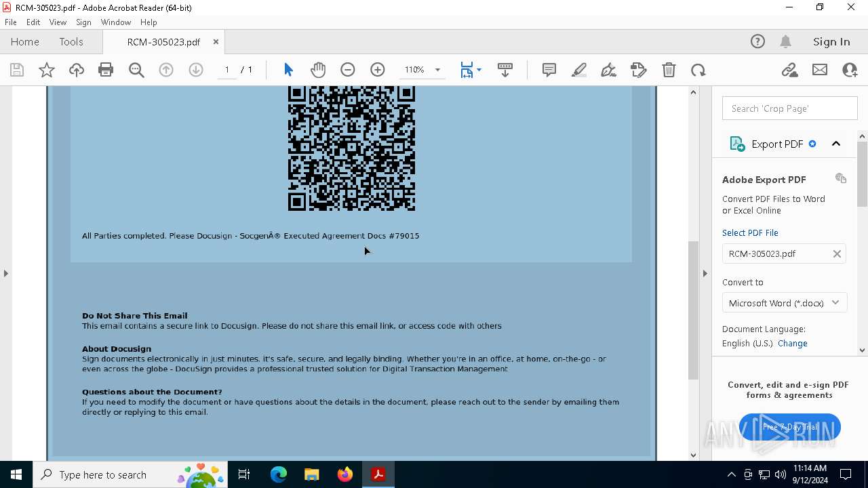Open the Edit PDF stamp tool
Image resolution: width=868 pixels, height=488 pixels.
click(639, 70)
